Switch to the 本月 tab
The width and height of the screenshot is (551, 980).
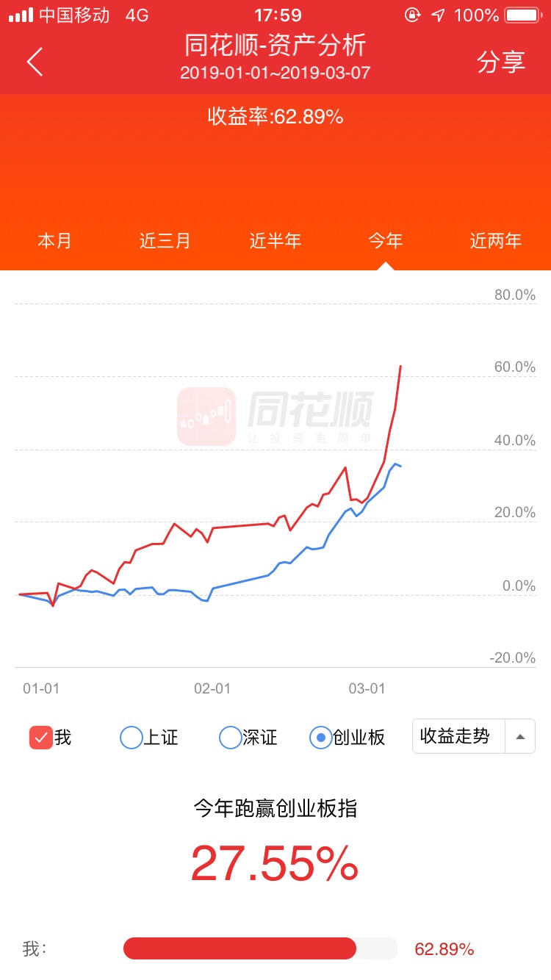click(x=55, y=241)
